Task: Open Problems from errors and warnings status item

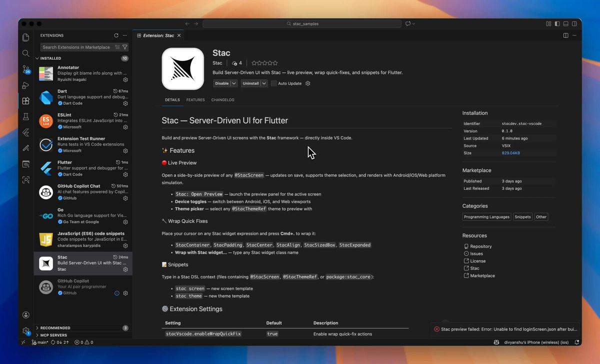Action: pyautogui.click(x=83, y=343)
